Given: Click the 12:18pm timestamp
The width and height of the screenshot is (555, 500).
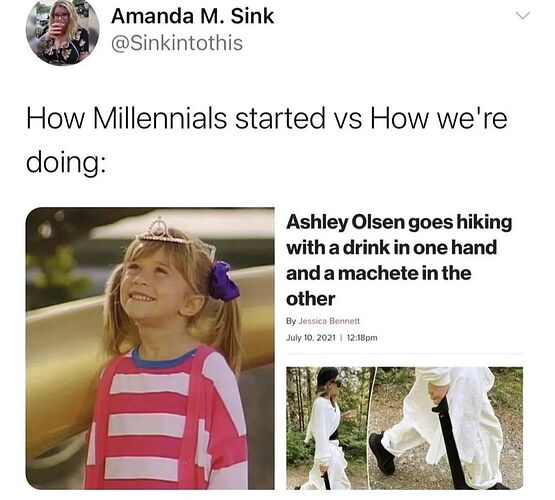Looking at the screenshot, I should coord(362,338).
